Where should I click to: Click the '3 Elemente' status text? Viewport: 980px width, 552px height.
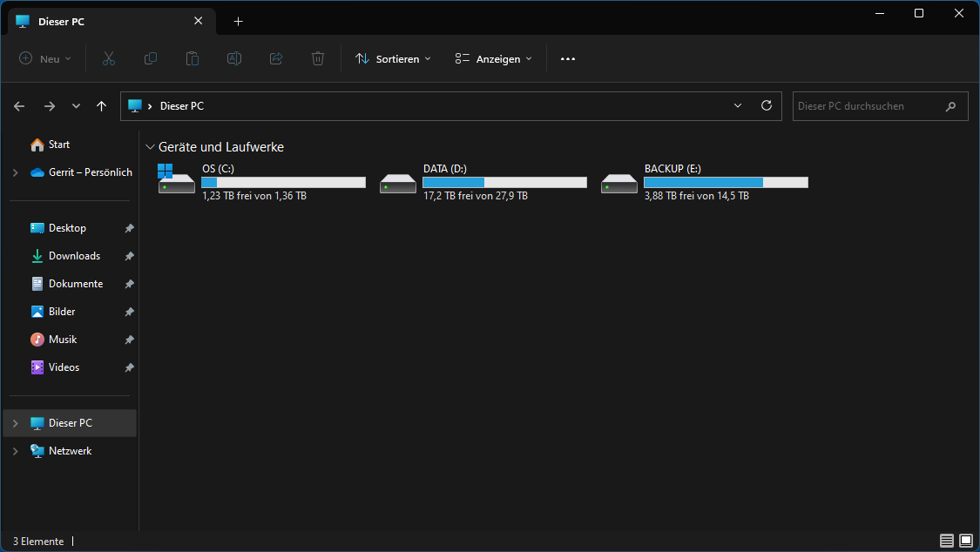tap(38, 542)
